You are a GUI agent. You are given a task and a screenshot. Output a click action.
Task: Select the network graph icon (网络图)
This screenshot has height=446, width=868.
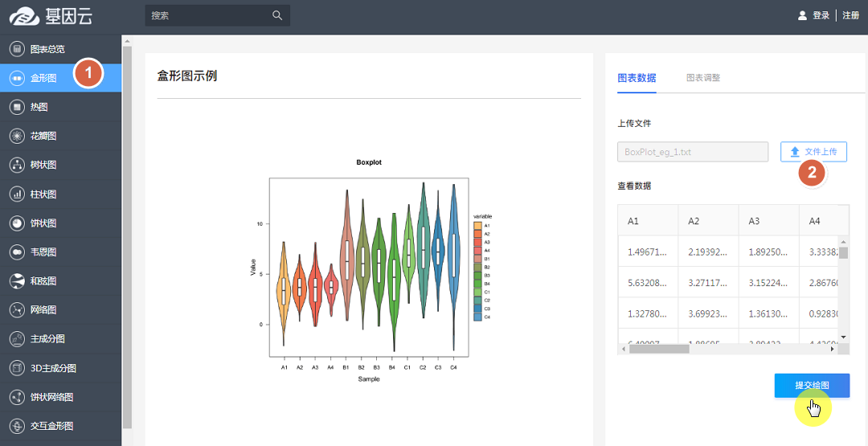tap(16, 309)
